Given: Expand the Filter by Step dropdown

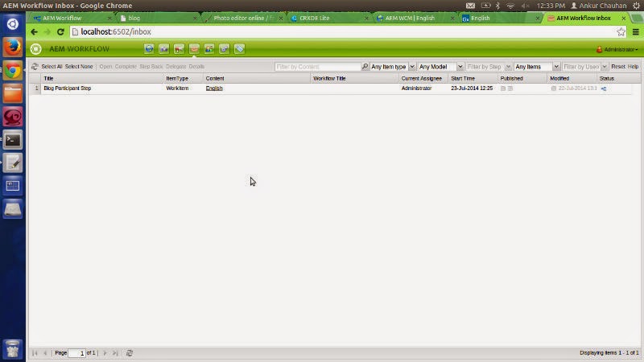Looking at the screenshot, I should (x=508, y=67).
